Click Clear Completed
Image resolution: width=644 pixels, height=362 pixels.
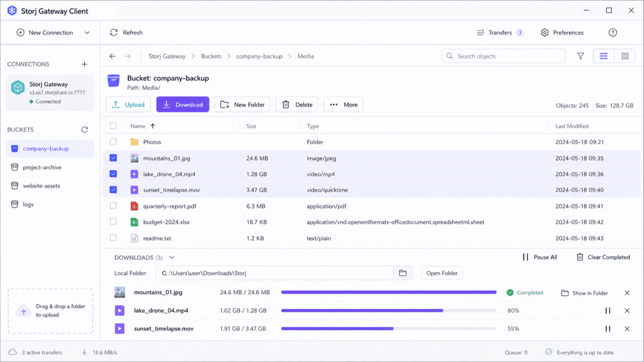coord(603,257)
